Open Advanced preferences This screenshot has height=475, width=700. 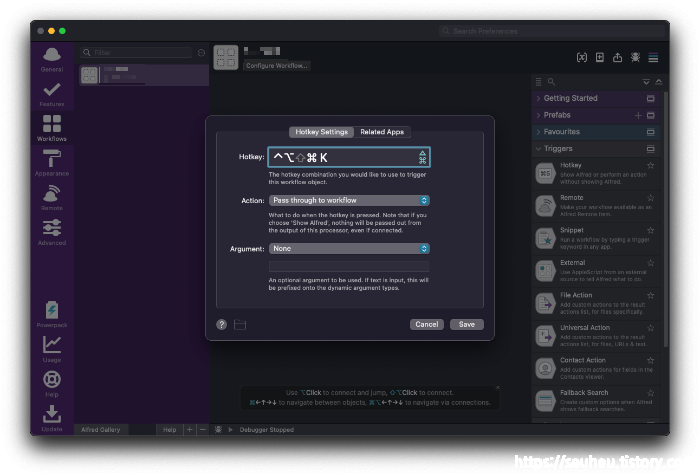52,232
